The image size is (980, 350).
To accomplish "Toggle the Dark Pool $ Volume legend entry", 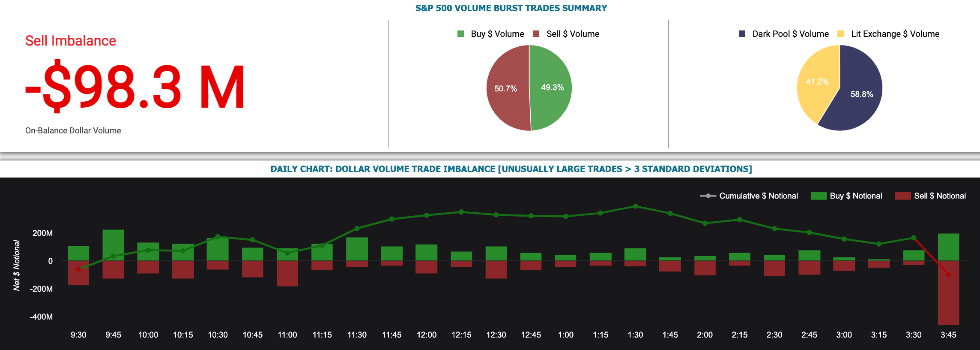I will coord(784,34).
